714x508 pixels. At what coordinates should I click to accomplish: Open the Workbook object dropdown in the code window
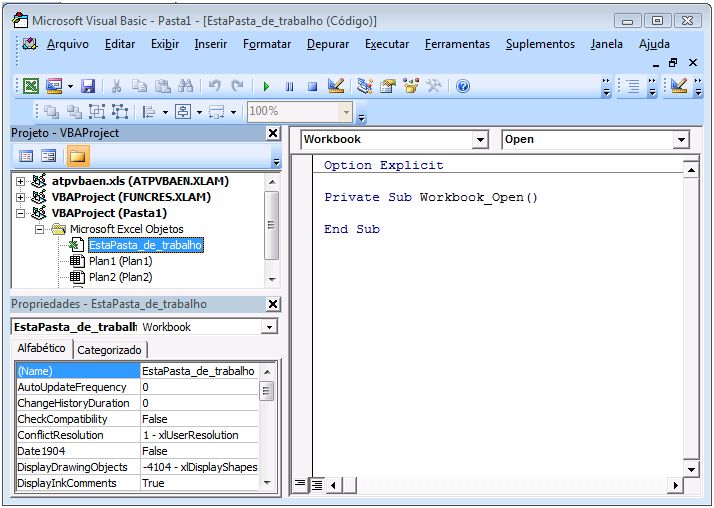(x=480, y=140)
